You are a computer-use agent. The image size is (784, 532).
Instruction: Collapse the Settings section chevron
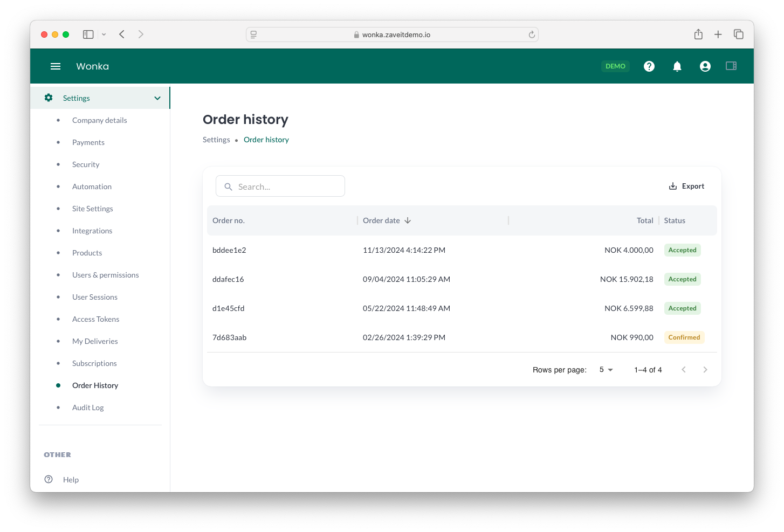tap(157, 98)
